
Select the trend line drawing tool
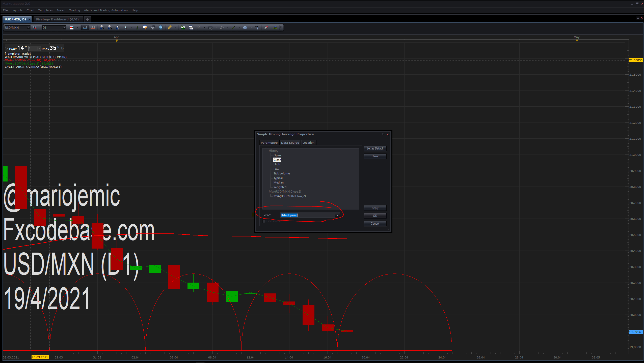click(x=233, y=27)
